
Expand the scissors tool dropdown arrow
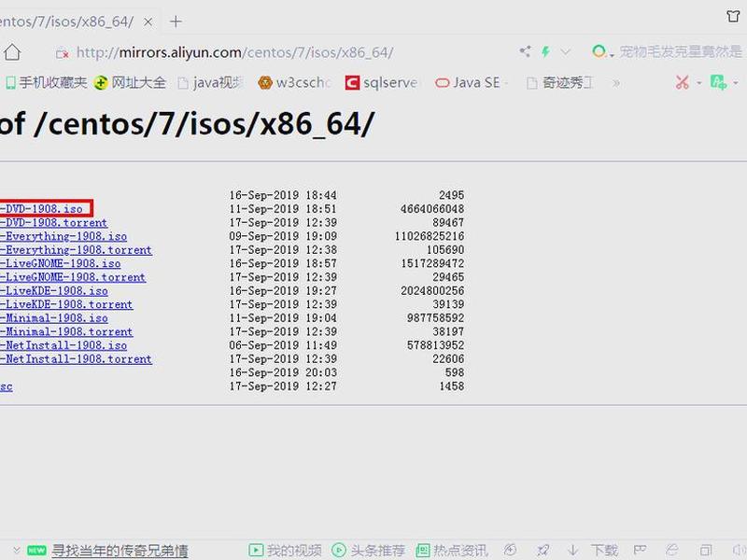tap(698, 83)
